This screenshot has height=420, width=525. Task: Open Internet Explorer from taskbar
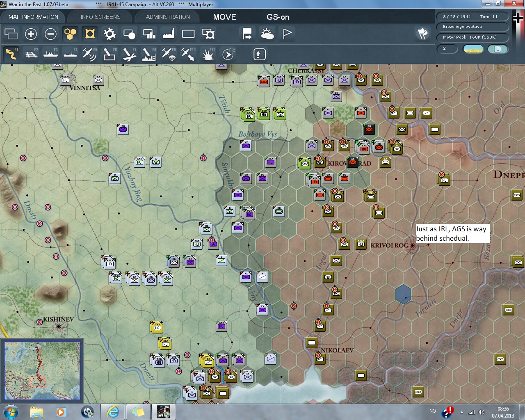[113, 411]
